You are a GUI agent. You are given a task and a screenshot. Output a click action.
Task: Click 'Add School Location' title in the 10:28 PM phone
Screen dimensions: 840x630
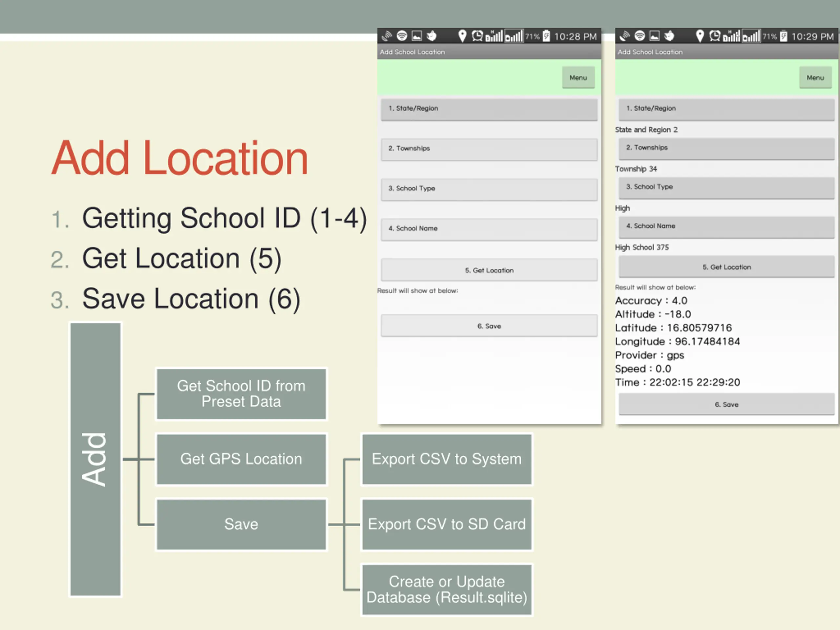point(412,52)
